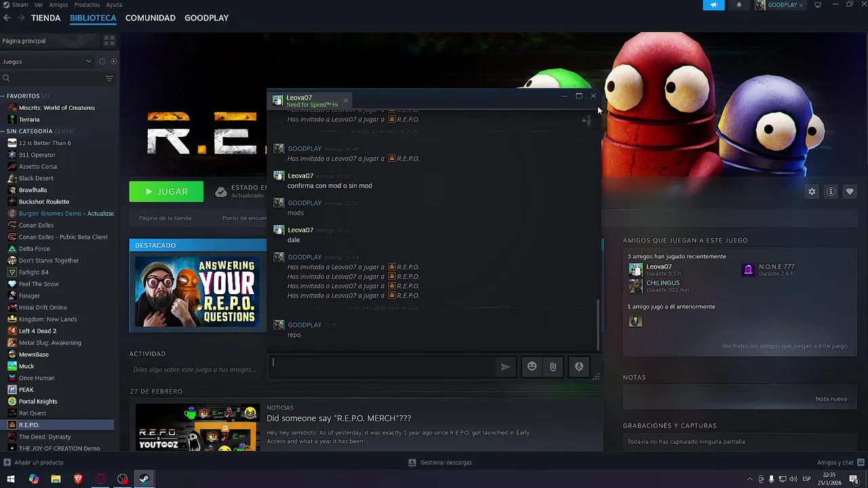868x488 pixels.
Task: Collapse the FAVORITOS category
Action: pyautogui.click(x=3, y=96)
